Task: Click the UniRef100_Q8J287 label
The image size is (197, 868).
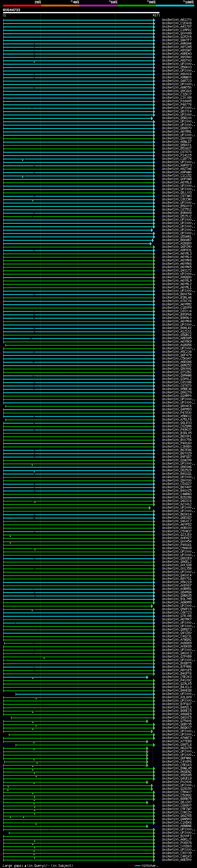Action: pos(176,802)
